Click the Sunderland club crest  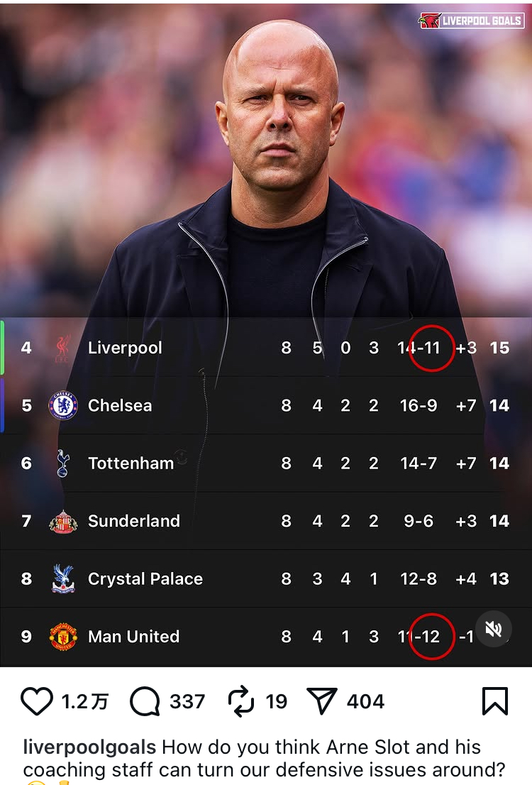click(63, 522)
